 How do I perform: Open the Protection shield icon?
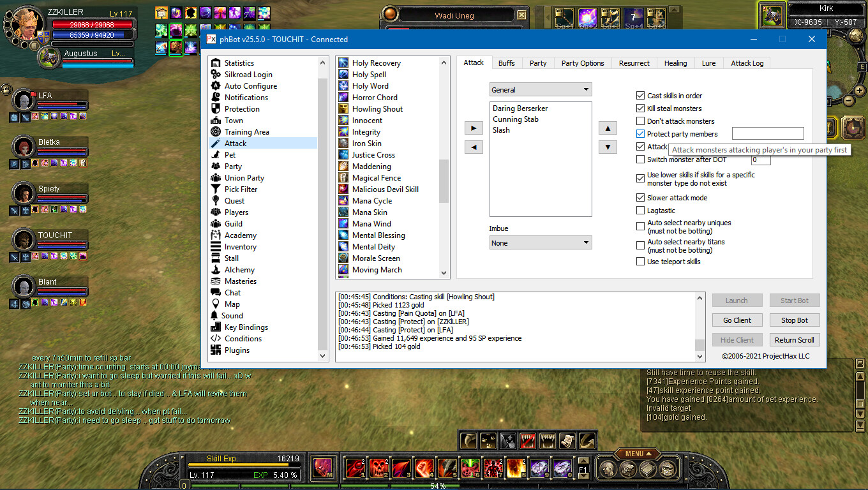216,109
